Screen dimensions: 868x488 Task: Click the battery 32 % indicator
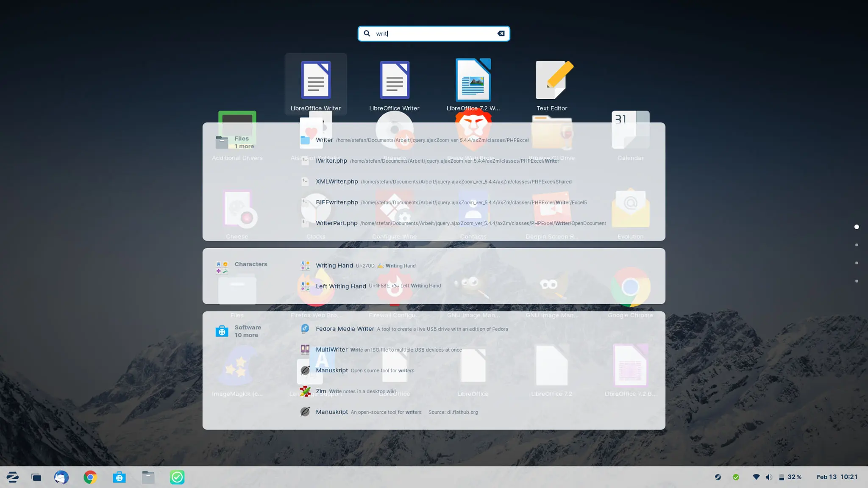(790, 477)
